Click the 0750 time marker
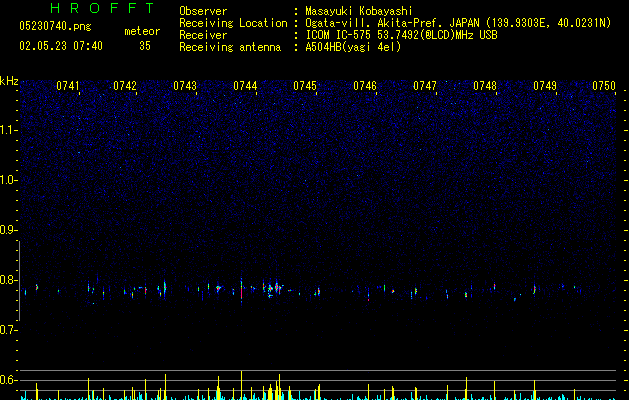The height and width of the screenshot is (400, 629). tap(604, 86)
